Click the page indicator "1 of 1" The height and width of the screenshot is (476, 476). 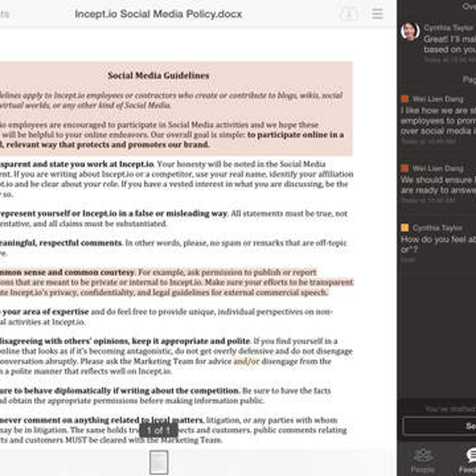point(159,430)
